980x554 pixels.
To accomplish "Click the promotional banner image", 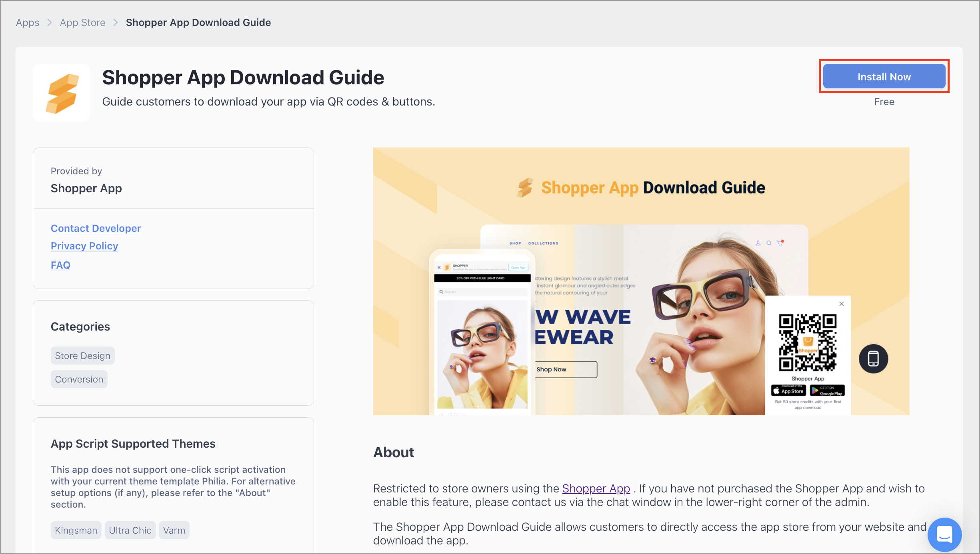I will point(641,281).
